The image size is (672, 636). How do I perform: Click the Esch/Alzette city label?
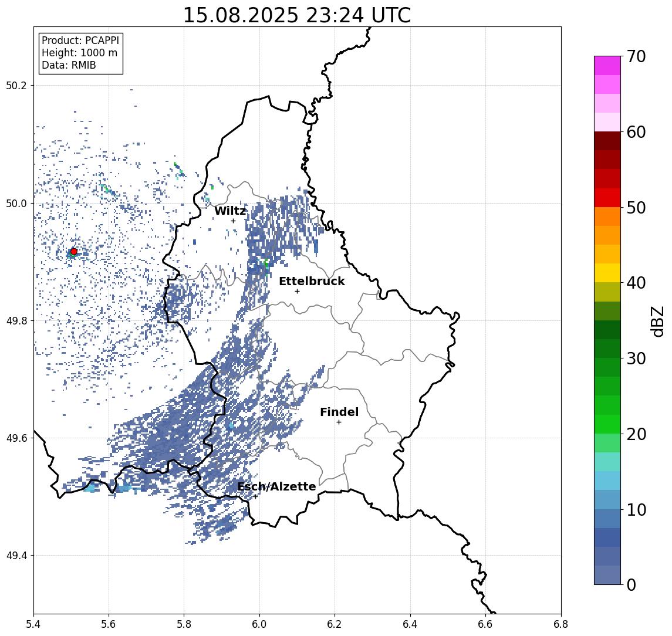[x=276, y=486]
